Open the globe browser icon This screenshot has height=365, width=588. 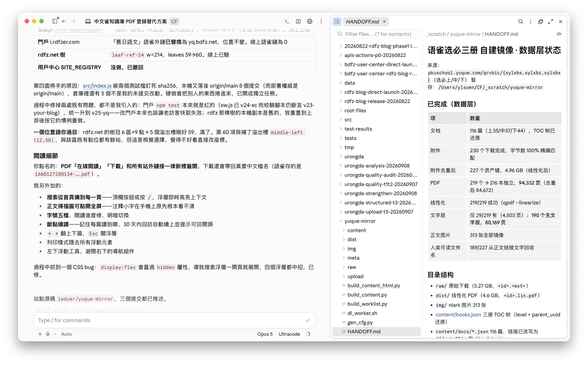tap(310, 21)
